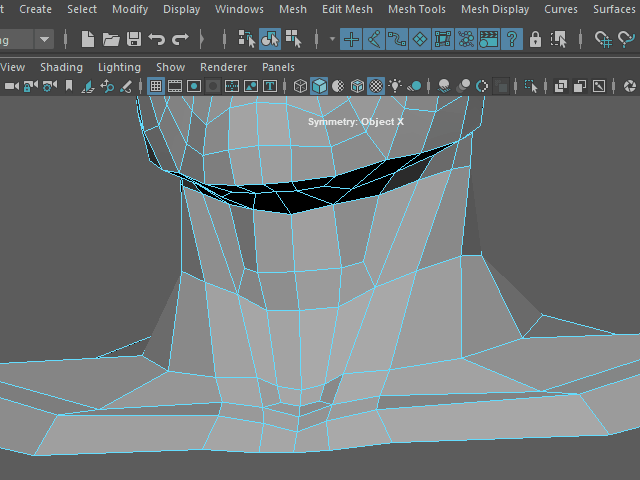Open the Curves menu

[560, 9]
